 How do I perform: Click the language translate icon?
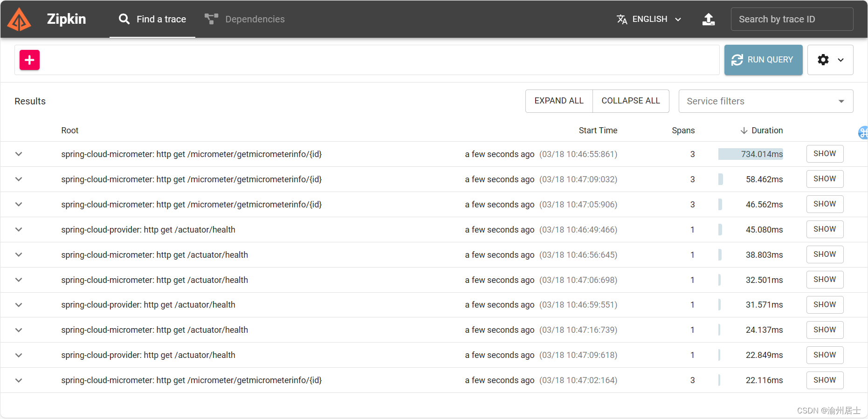622,19
